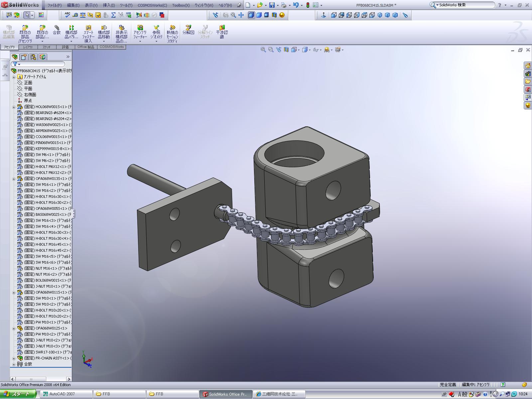Click the Sigma statistics icon
Viewport: 532px width, 399px height.
point(113,15)
